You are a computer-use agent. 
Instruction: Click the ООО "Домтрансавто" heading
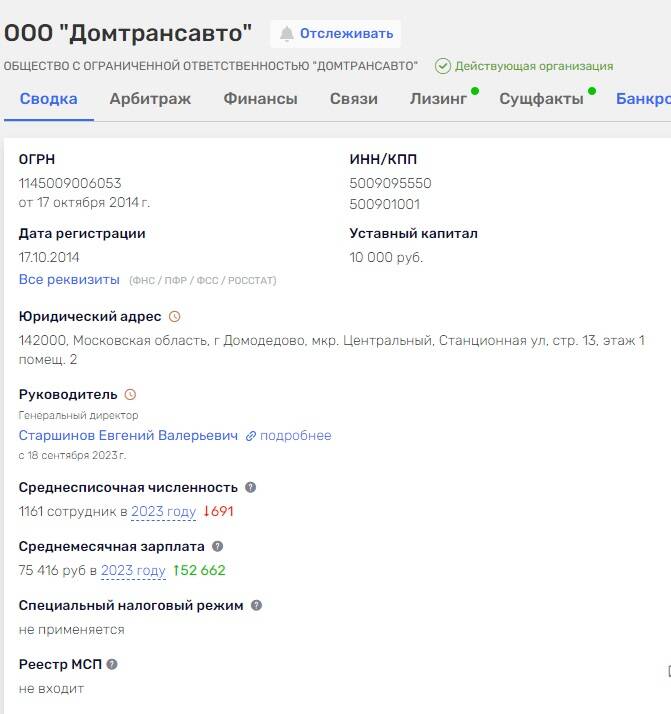[128, 33]
